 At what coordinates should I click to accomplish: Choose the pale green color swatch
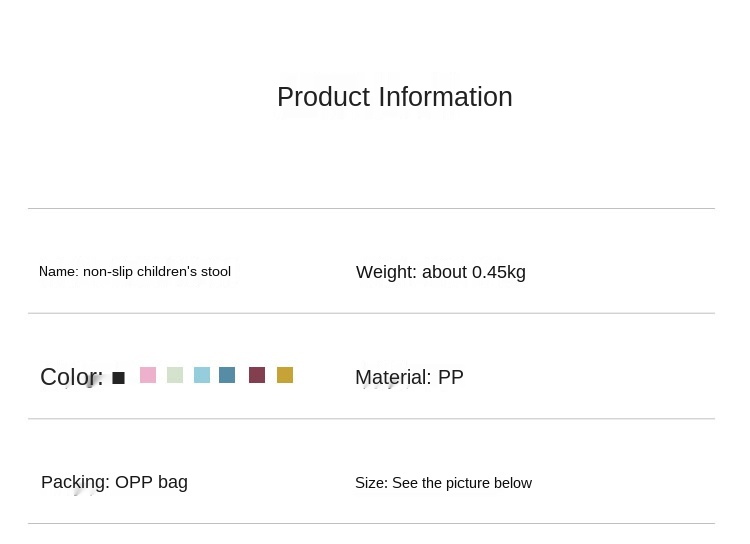(x=175, y=375)
